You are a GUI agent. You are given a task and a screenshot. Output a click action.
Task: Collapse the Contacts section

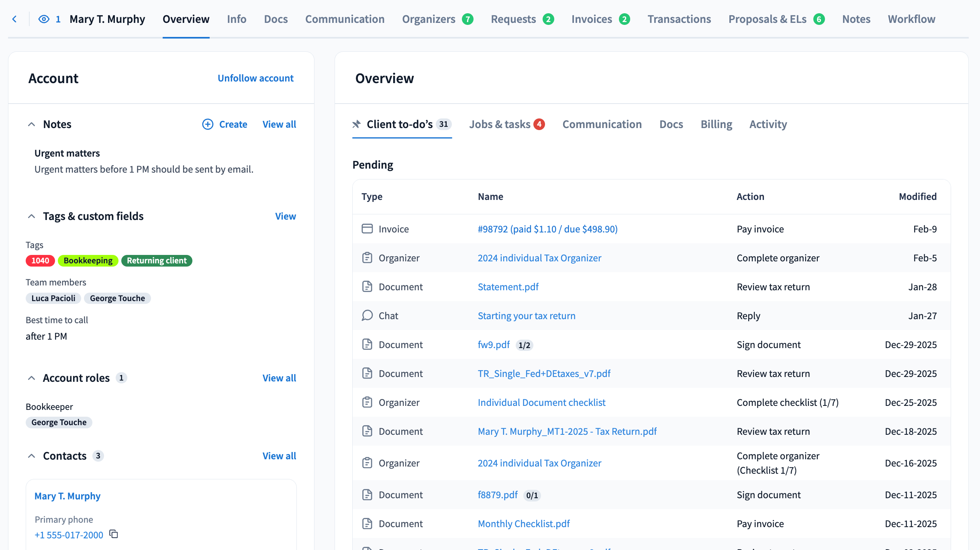31,456
